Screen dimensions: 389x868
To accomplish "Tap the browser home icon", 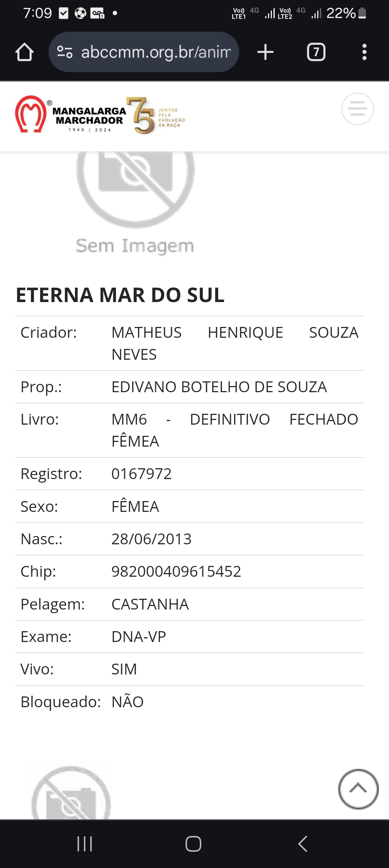I will pos(24,52).
